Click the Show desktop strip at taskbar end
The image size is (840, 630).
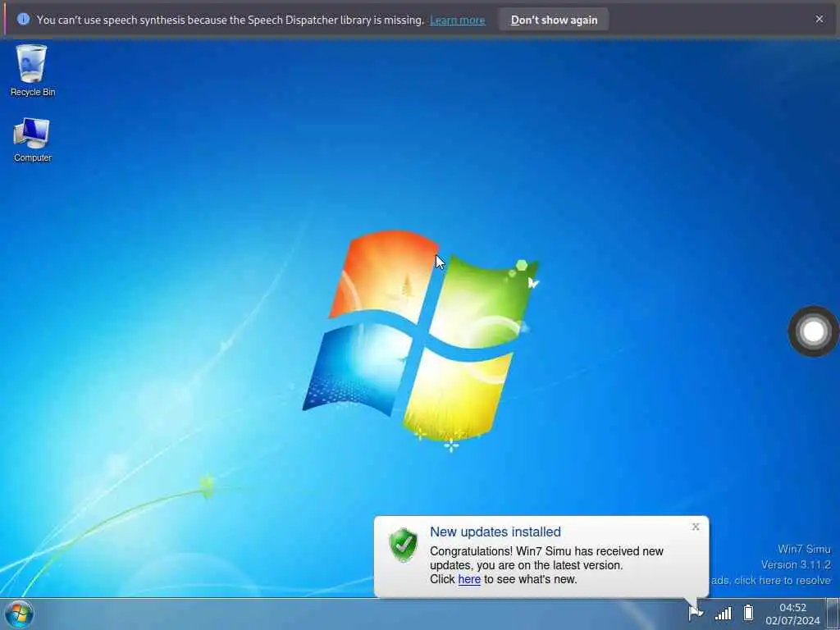(x=833, y=614)
